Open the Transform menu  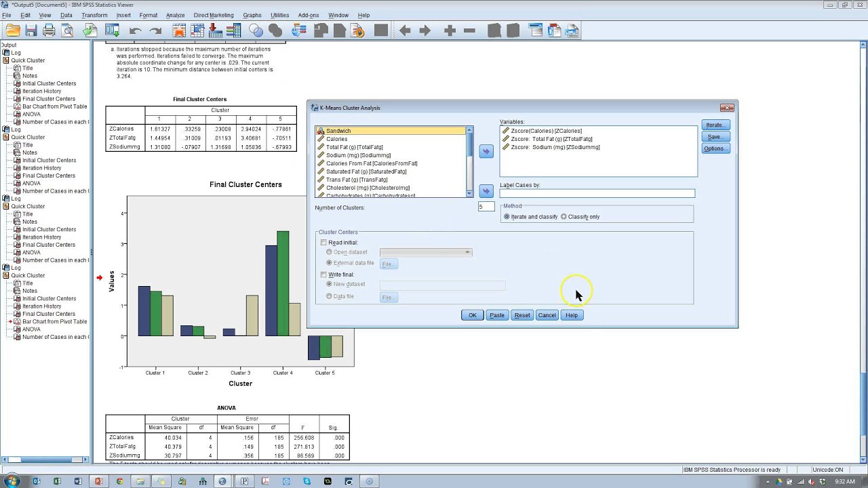pos(94,15)
